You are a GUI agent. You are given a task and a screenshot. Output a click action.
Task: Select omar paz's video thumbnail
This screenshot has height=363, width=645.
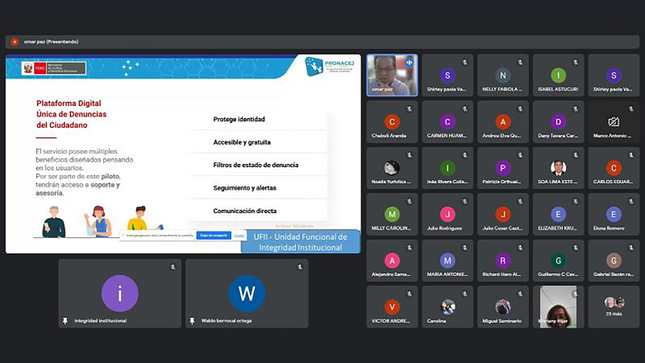pyautogui.click(x=392, y=75)
